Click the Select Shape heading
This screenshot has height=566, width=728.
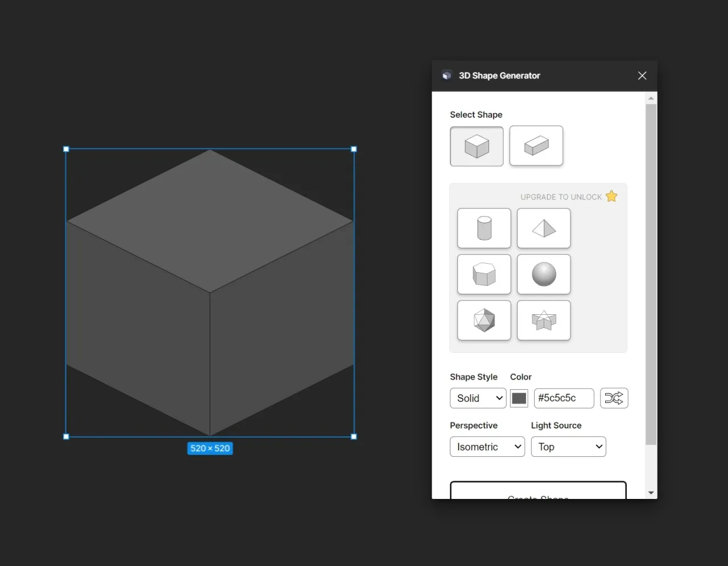coord(476,115)
